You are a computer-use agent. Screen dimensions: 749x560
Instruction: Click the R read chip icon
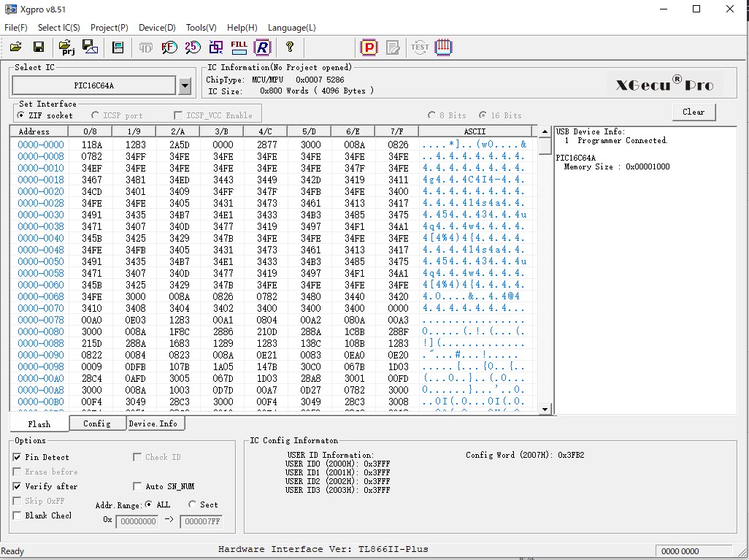pos(262,47)
